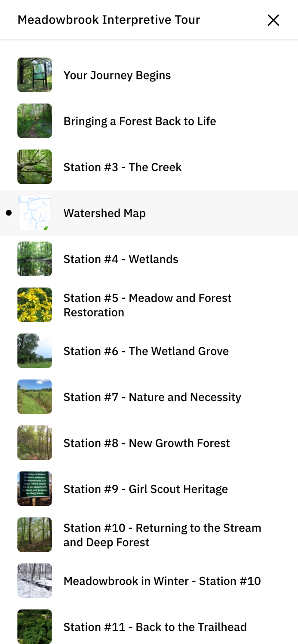Click the meadow sky thumbnail for Station #6

tap(34, 350)
